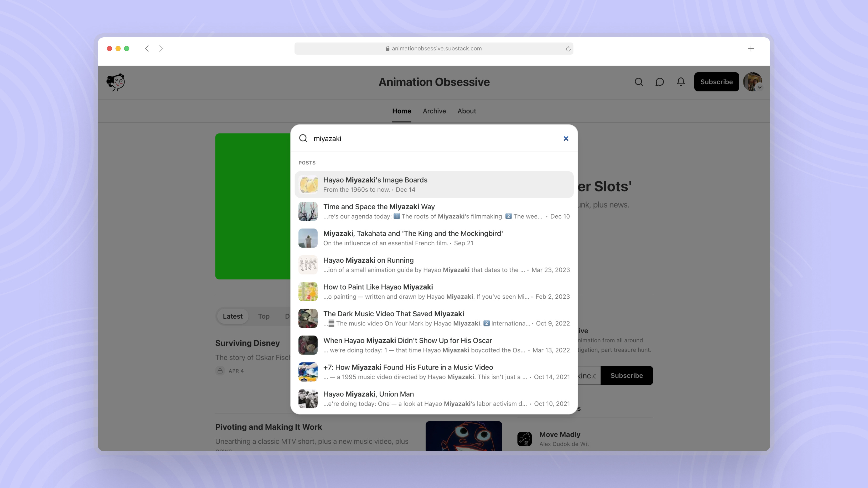Open a new tab with plus icon
868x488 pixels.
[x=751, y=49]
